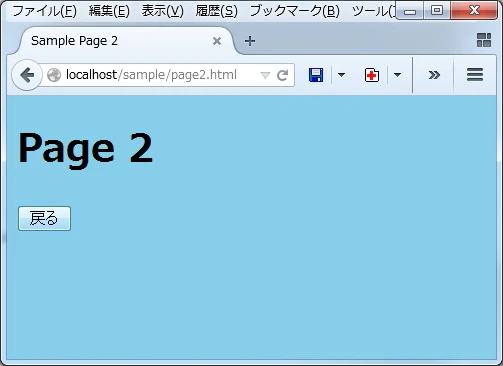503x366 pixels.
Task: Reload the page with the refresh icon
Action: click(282, 75)
